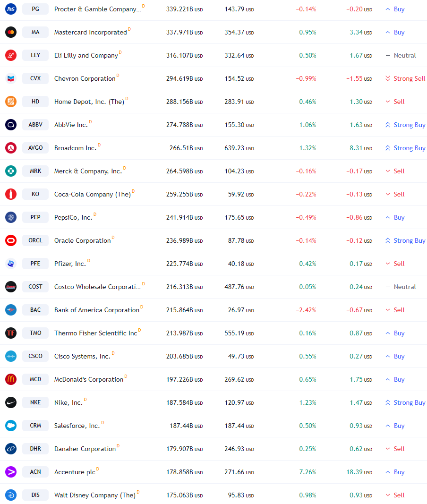Select the PG ticker badge
Image resolution: width=427 pixels, height=504 pixels.
35,9
